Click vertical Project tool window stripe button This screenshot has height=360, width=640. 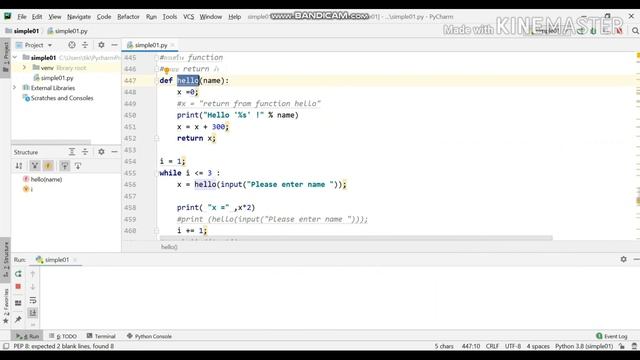pos(6,57)
